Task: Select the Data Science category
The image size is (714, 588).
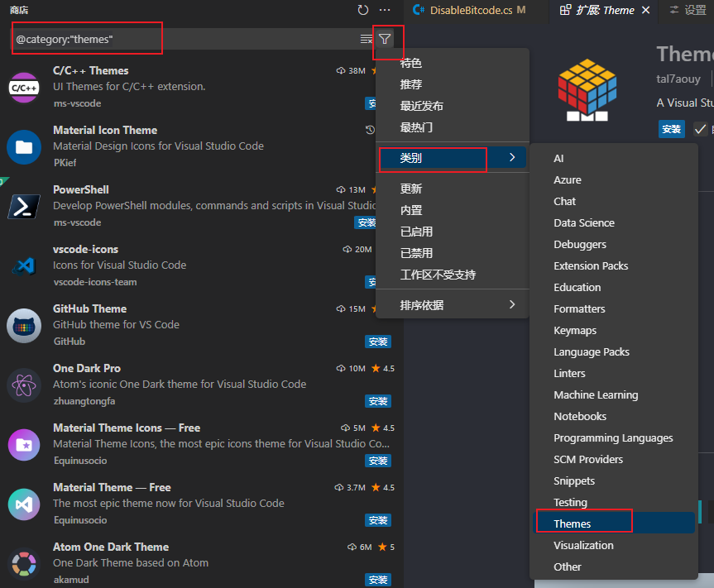Action: (x=614, y=223)
